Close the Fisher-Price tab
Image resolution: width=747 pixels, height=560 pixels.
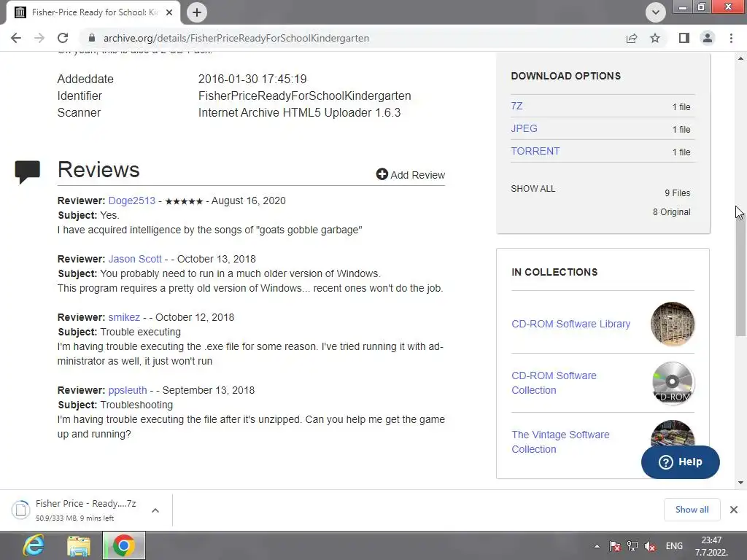pyautogui.click(x=169, y=12)
